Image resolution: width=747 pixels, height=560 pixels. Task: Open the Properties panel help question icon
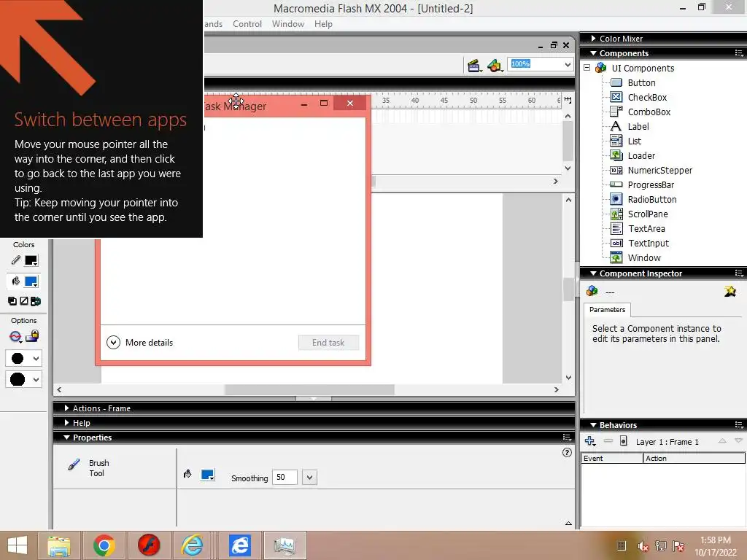tap(566, 452)
